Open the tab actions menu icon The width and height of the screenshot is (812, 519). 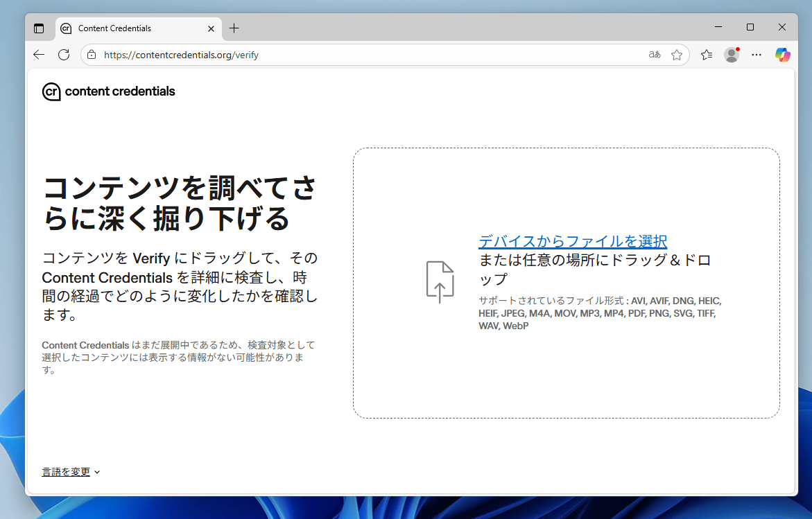tap(39, 28)
